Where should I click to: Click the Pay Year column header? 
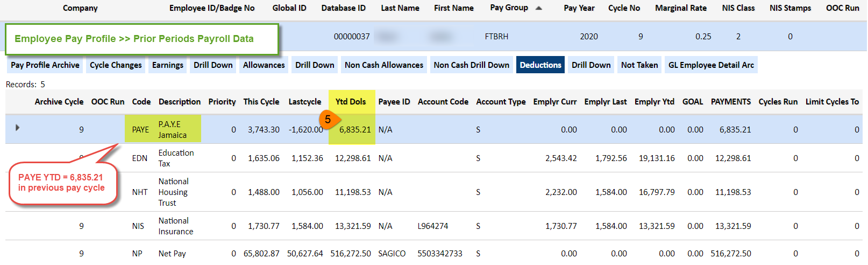click(579, 8)
